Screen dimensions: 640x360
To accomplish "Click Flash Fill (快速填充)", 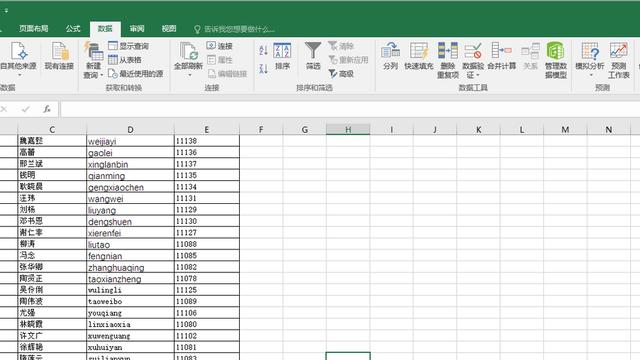I will point(419,56).
